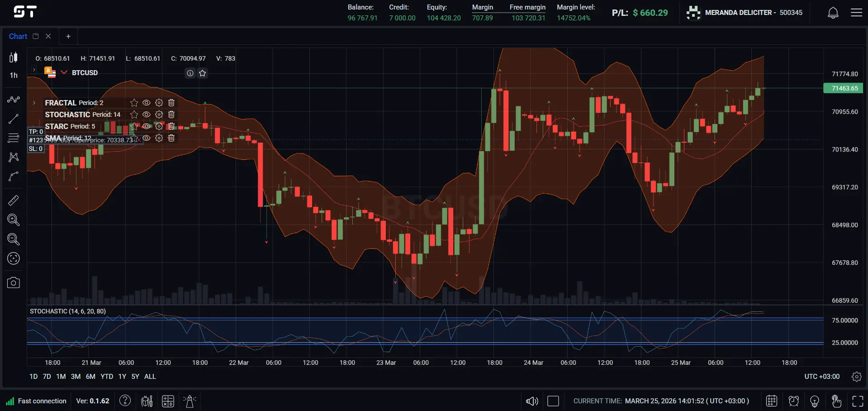Open the notifications bell

pyautogui.click(x=833, y=13)
